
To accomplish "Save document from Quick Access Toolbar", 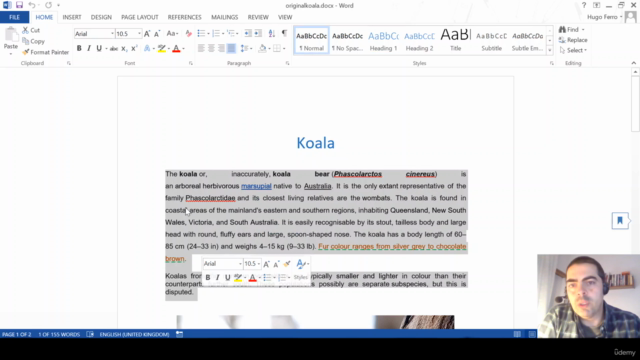I will pos(19,5).
